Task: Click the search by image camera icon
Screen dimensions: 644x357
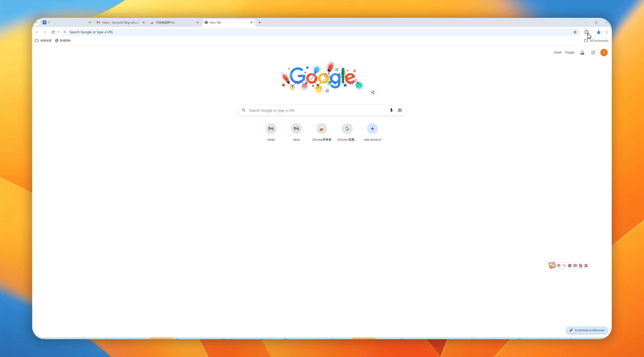Action: click(400, 110)
